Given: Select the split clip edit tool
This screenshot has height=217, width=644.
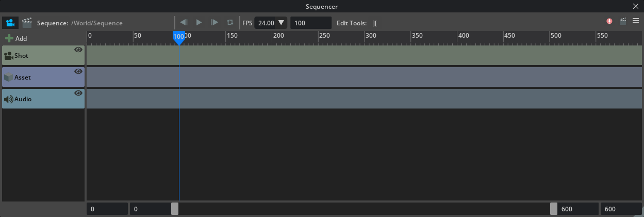Looking at the screenshot, I should (375, 23).
